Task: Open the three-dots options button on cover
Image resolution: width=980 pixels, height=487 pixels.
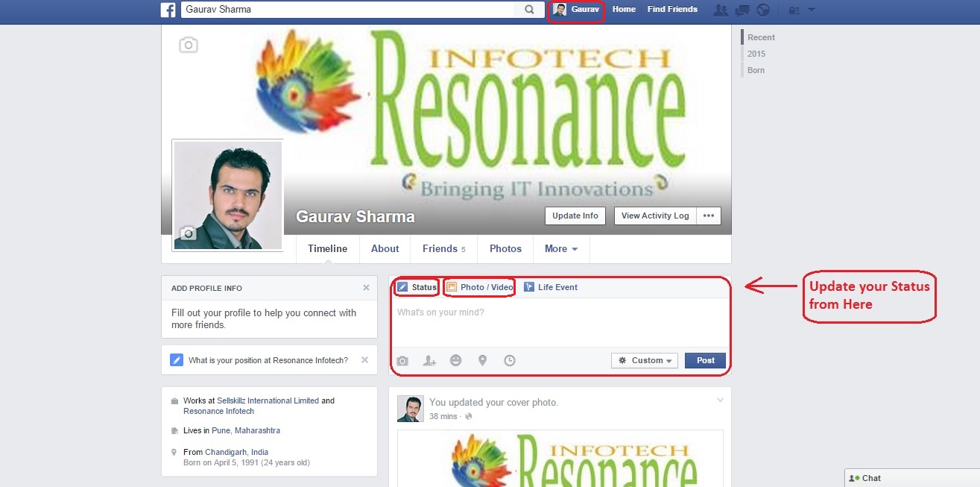Action: 709,216
